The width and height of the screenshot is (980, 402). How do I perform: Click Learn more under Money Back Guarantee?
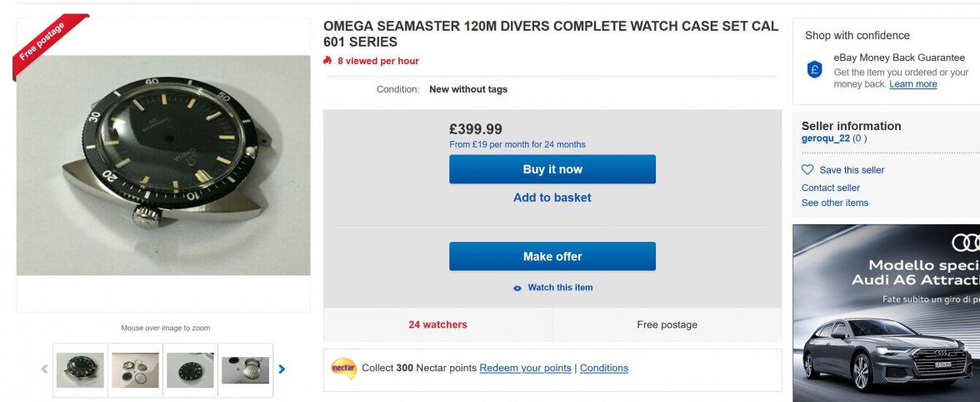pos(913,84)
